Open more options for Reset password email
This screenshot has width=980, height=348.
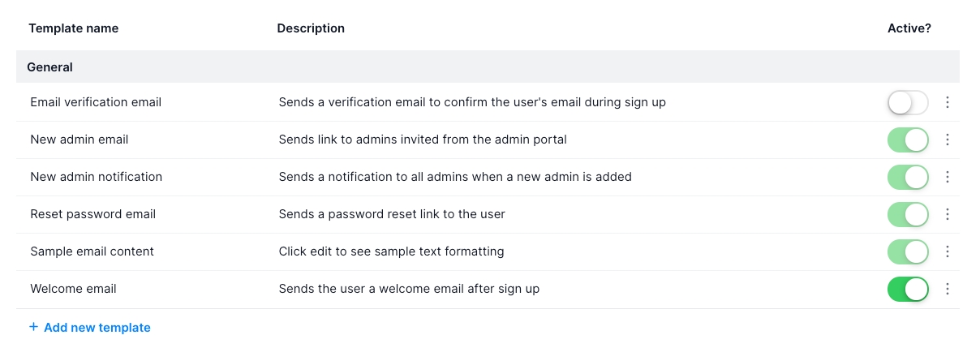click(948, 215)
